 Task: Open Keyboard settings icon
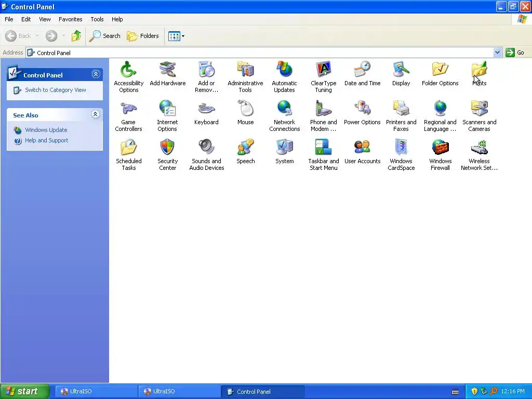[x=206, y=109]
